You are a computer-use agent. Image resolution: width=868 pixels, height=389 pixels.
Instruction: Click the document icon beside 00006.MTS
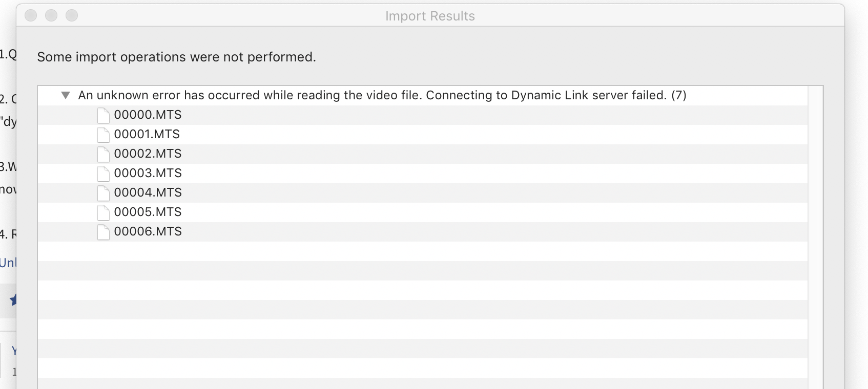coord(103,232)
